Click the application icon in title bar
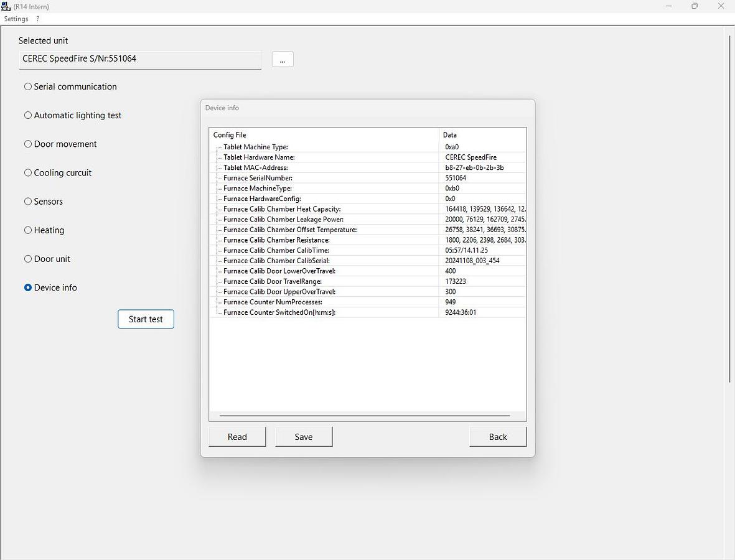 coord(6,6)
